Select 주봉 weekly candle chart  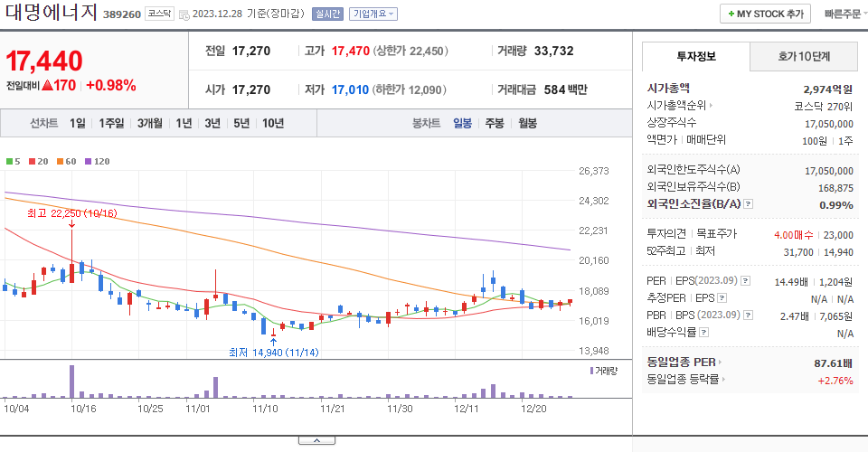[495, 123]
